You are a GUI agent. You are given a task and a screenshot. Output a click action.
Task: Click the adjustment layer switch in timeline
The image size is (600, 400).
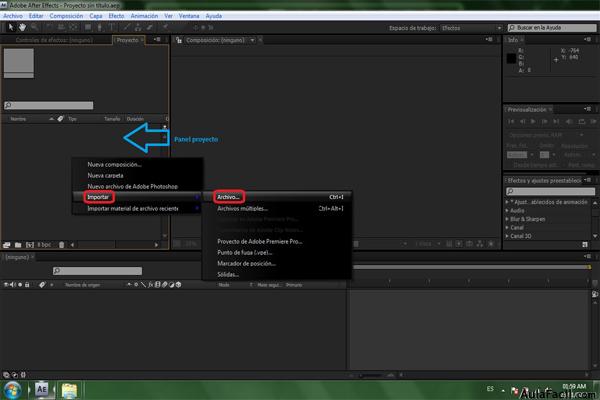(x=171, y=284)
